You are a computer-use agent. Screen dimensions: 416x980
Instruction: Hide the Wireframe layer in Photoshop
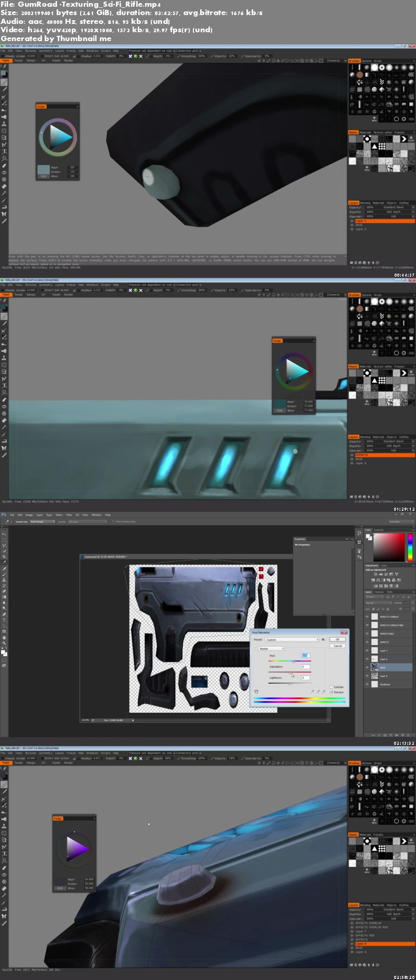coord(367,684)
